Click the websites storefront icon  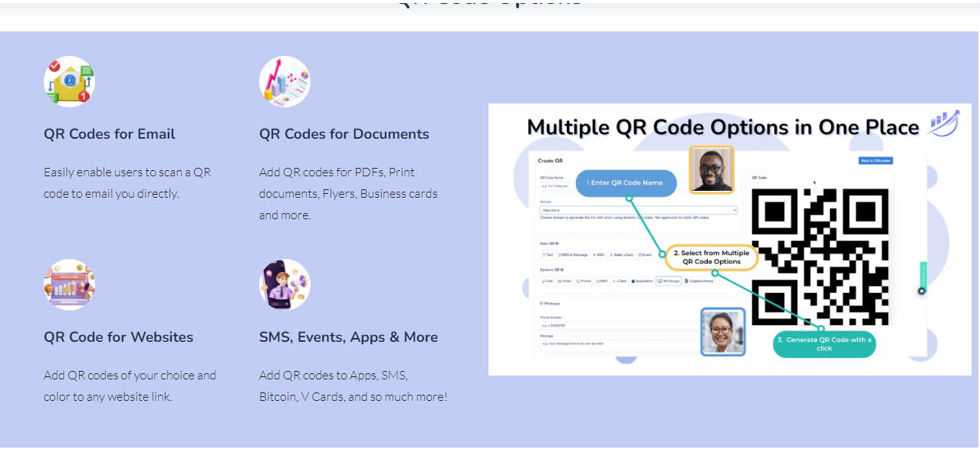point(69,284)
